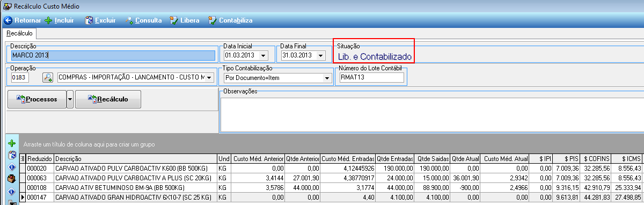
Task: Click the first blue info icon in sidebar
Action: 12,166
